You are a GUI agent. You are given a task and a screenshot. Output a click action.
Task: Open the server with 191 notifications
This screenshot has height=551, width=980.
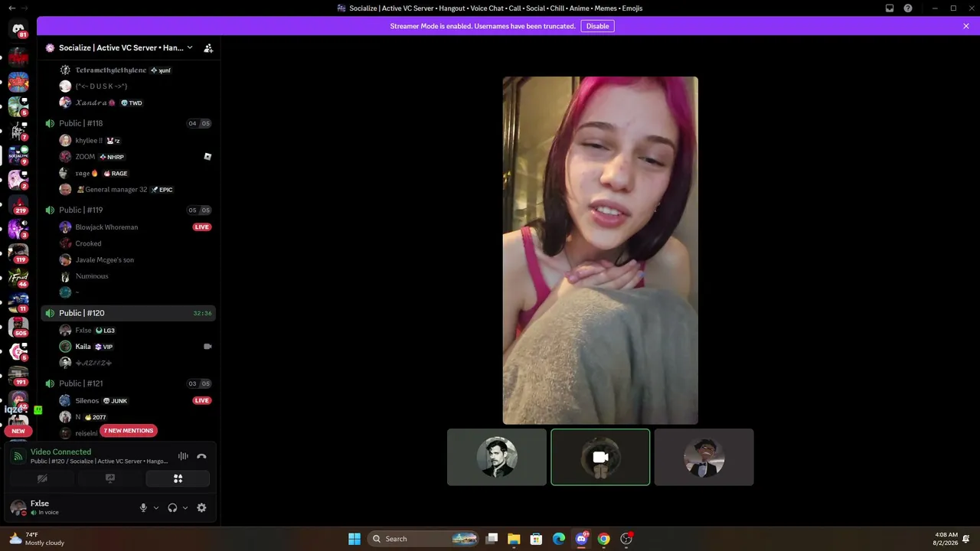[x=18, y=376]
